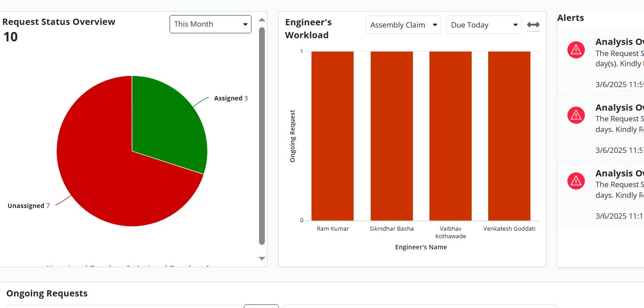The width and height of the screenshot is (644, 308).
Task: Click the Vaibhav Kothawade bar
Action: (450, 136)
